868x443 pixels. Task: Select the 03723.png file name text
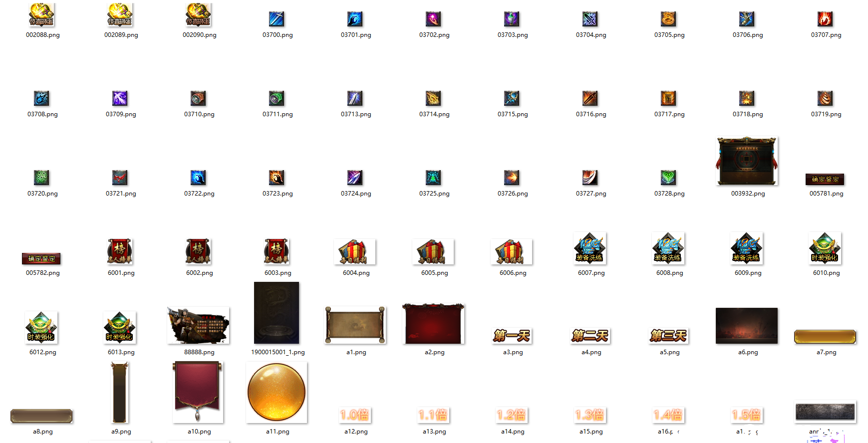click(x=278, y=194)
